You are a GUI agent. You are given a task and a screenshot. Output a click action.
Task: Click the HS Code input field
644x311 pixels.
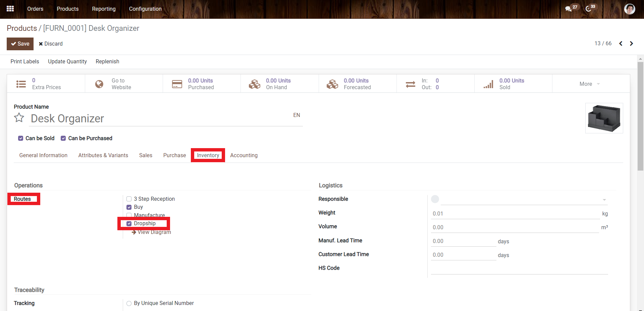coord(520,269)
